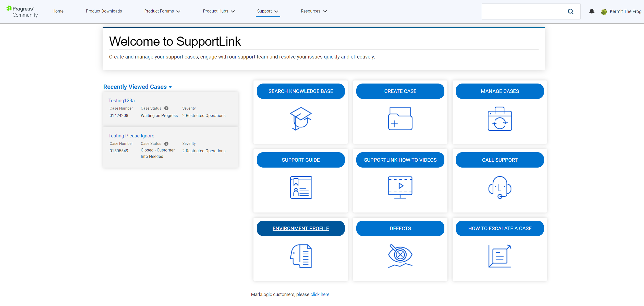Open the Testing123a case link
Screen dimensions: 644x306
click(x=121, y=100)
